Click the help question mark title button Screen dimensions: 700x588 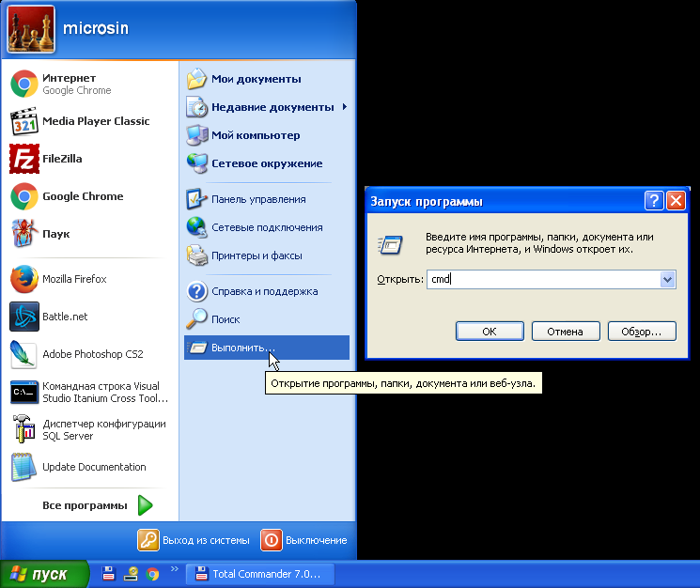pos(654,201)
